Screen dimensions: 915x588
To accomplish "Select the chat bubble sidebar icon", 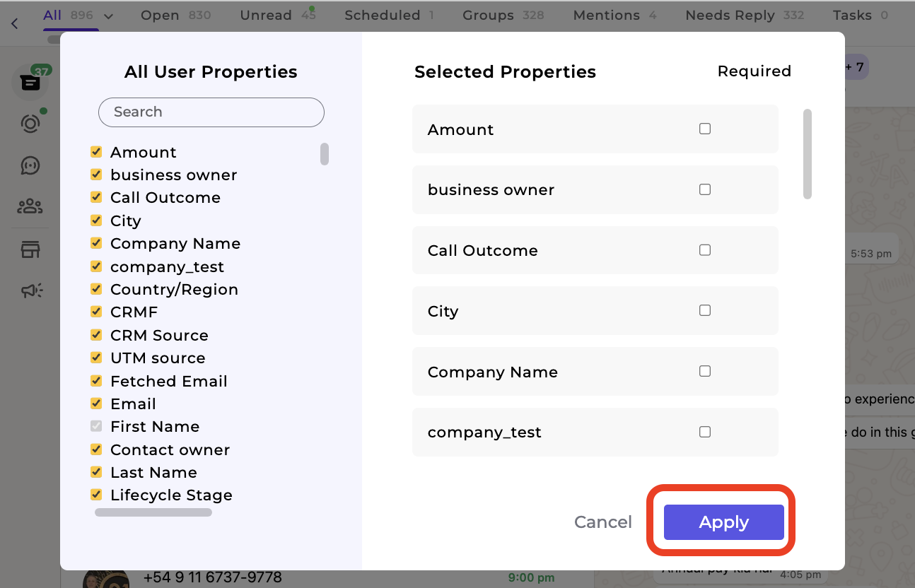I will (x=30, y=165).
